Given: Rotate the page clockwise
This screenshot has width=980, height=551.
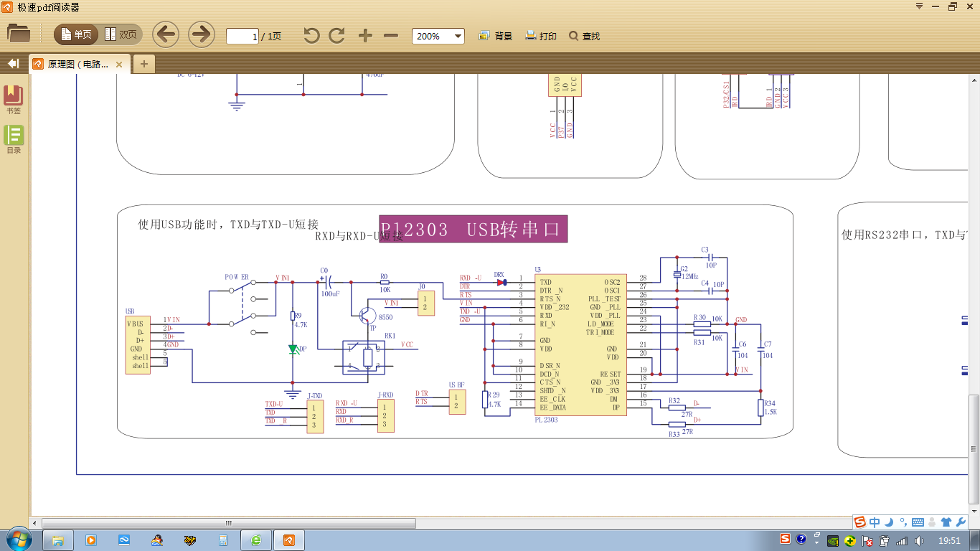Looking at the screenshot, I should point(337,35).
